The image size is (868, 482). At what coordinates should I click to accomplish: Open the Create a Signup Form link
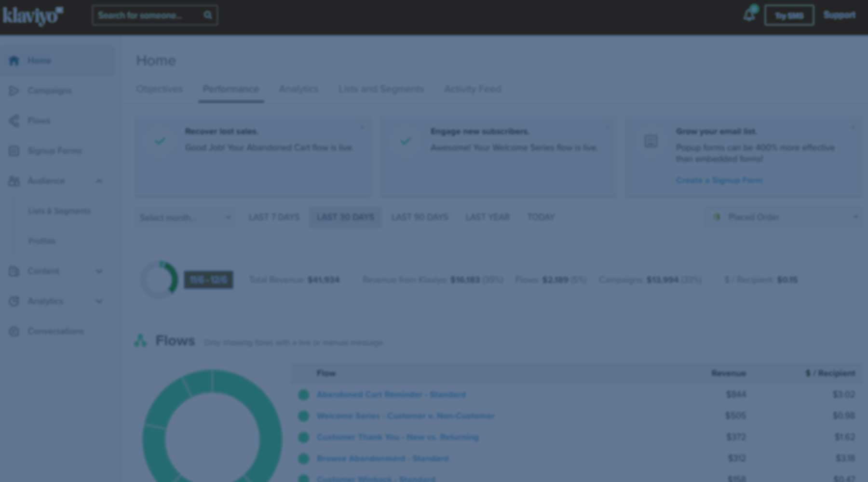(x=719, y=180)
